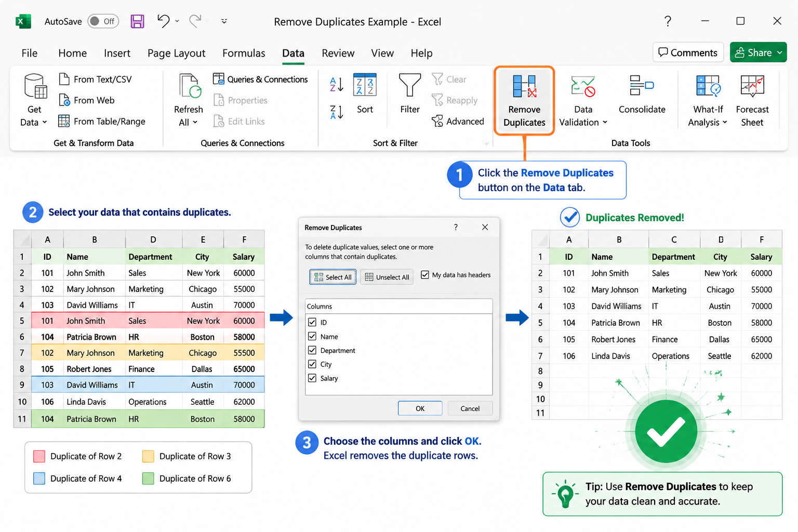798x532 pixels.
Task: Click the Excel app logo icon
Action: pyautogui.click(x=23, y=21)
